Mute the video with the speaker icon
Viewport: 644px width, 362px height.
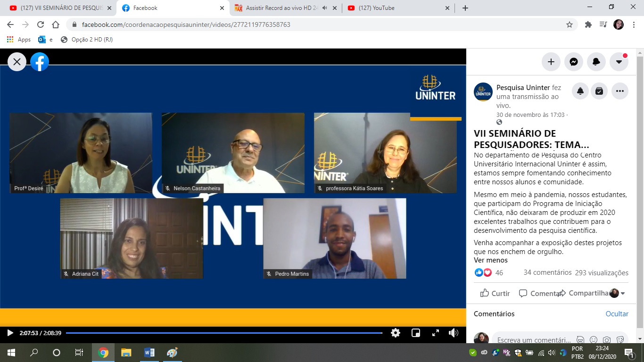[454, 333]
